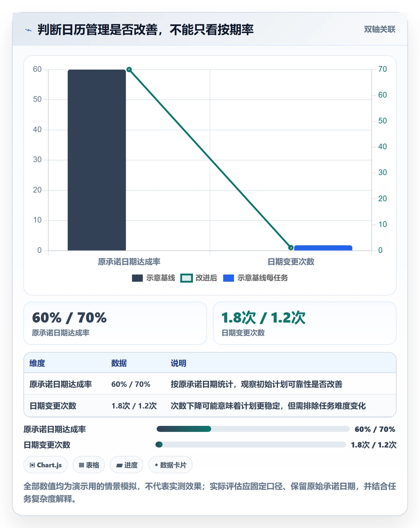Click the 1.8次 / 1.2次 data card
This screenshot has width=420, height=528.
coord(305,323)
